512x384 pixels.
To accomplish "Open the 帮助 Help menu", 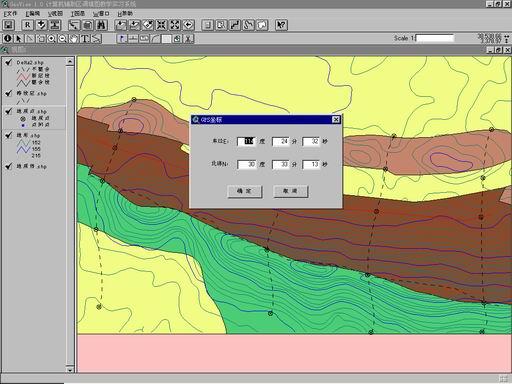I will (125, 13).
